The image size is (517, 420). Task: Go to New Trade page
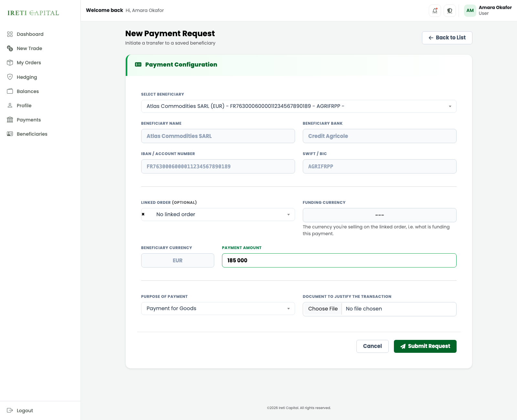click(x=29, y=48)
